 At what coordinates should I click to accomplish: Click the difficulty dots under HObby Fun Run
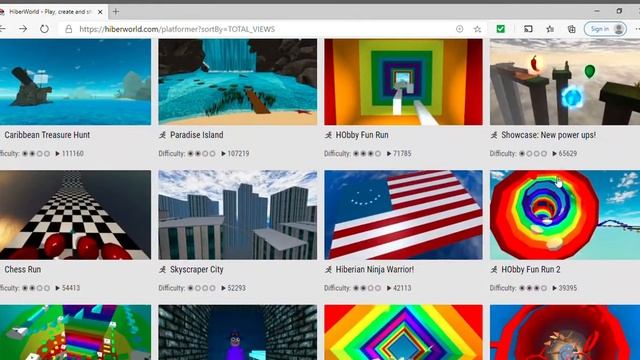pos(367,154)
